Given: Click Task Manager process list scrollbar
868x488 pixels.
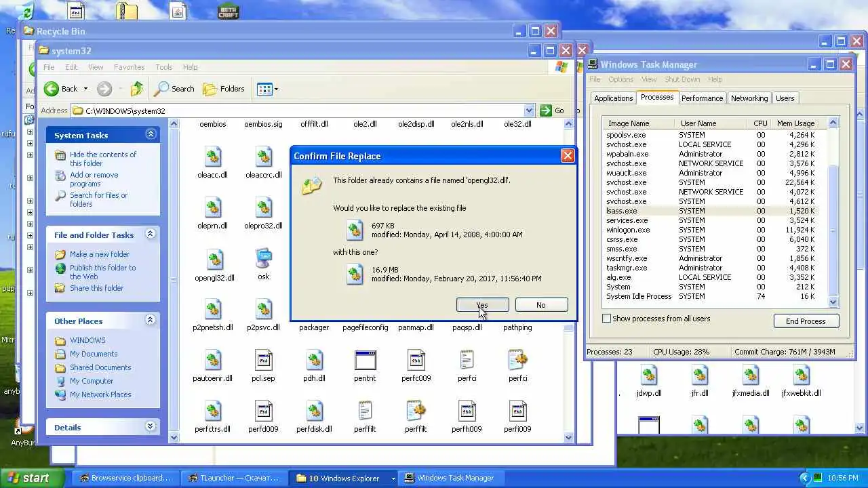Looking at the screenshot, I should pyautogui.click(x=833, y=212).
